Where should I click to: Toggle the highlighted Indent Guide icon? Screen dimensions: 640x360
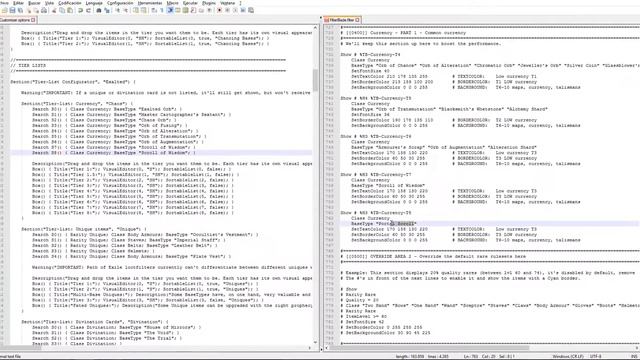[x=170, y=10]
